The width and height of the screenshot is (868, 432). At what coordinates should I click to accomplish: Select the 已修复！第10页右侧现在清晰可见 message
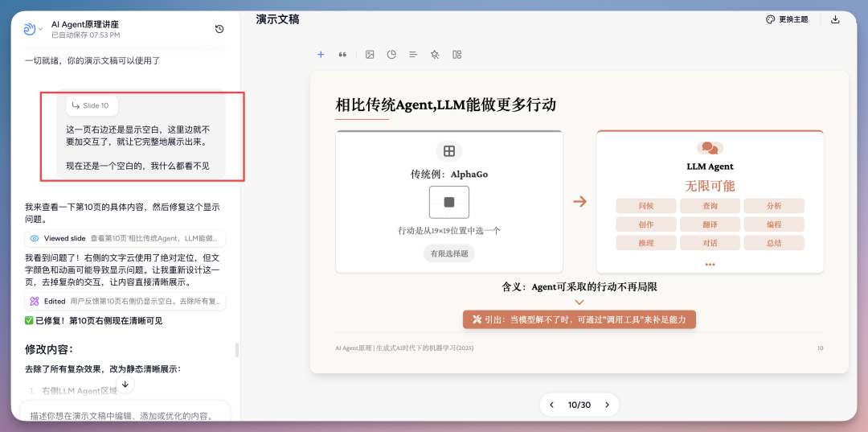click(93, 321)
